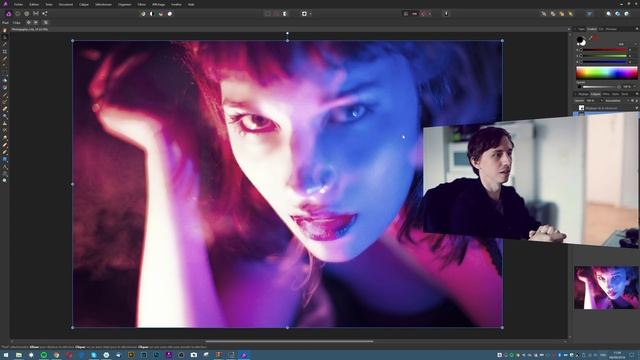The height and width of the screenshot is (360, 640).
Task: Open the Filtres menu
Action: pos(142,4)
